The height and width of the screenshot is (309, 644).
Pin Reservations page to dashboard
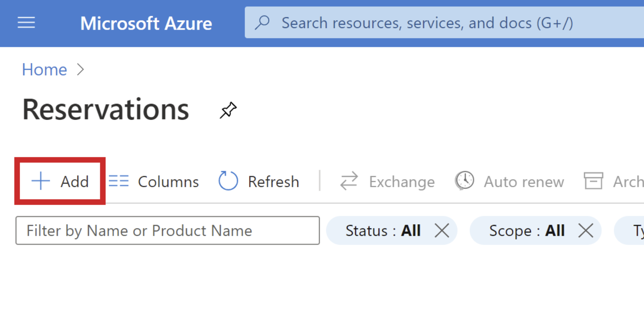pos(228,110)
